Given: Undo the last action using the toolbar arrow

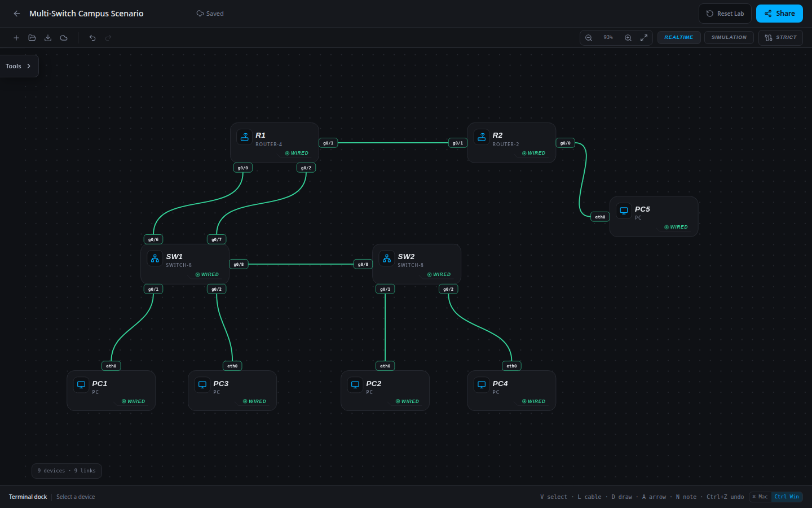Looking at the screenshot, I should pyautogui.click(x=92, y=38).
